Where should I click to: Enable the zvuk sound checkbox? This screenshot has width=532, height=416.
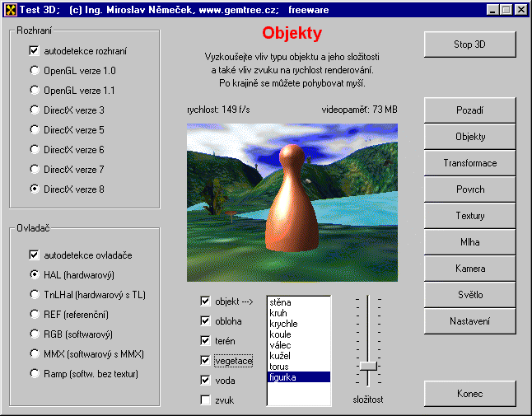point(205,400)
